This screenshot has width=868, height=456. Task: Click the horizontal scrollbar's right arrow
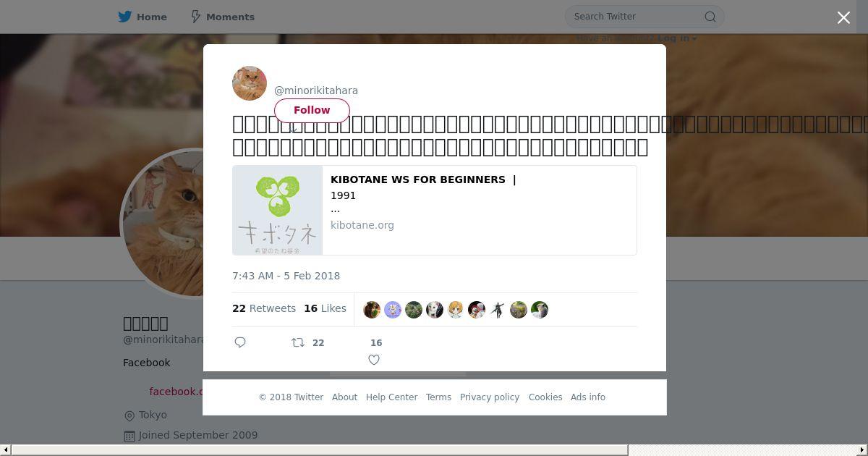[x=862, y=450]
